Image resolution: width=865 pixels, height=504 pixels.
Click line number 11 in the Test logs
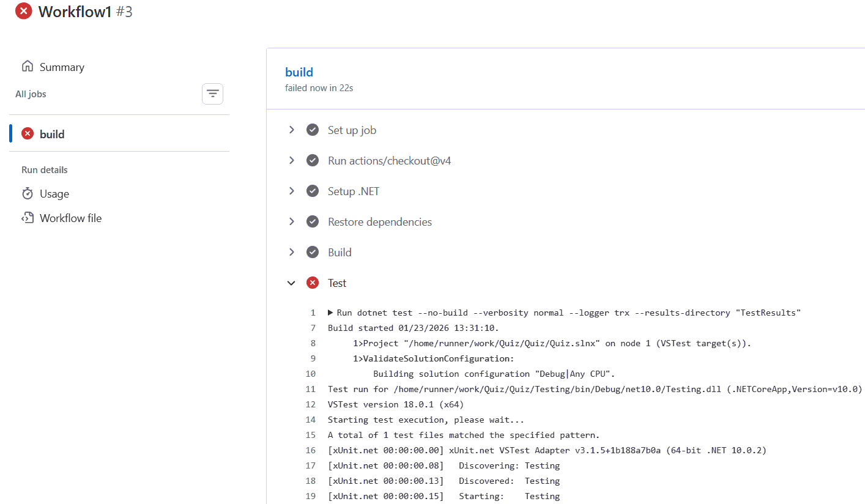(312, 388)
